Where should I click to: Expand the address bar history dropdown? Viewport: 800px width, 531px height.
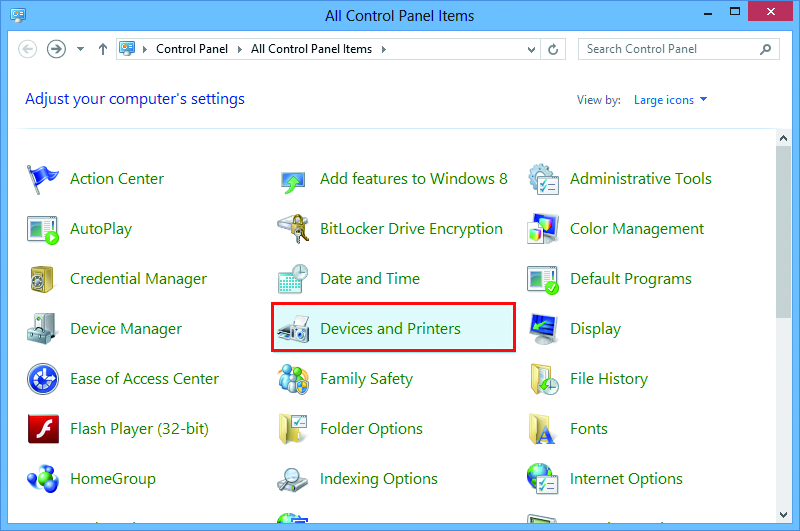point(531,50)
